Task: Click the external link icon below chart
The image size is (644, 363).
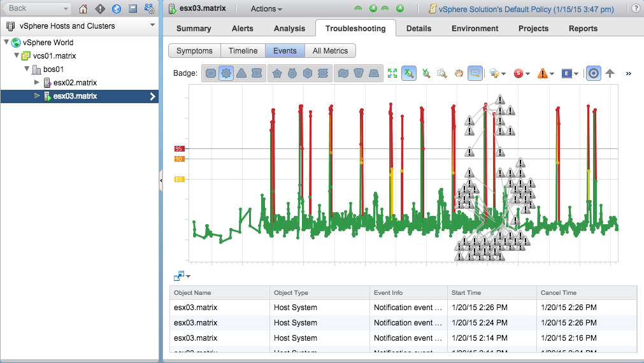Action: (x=178, y=276)
